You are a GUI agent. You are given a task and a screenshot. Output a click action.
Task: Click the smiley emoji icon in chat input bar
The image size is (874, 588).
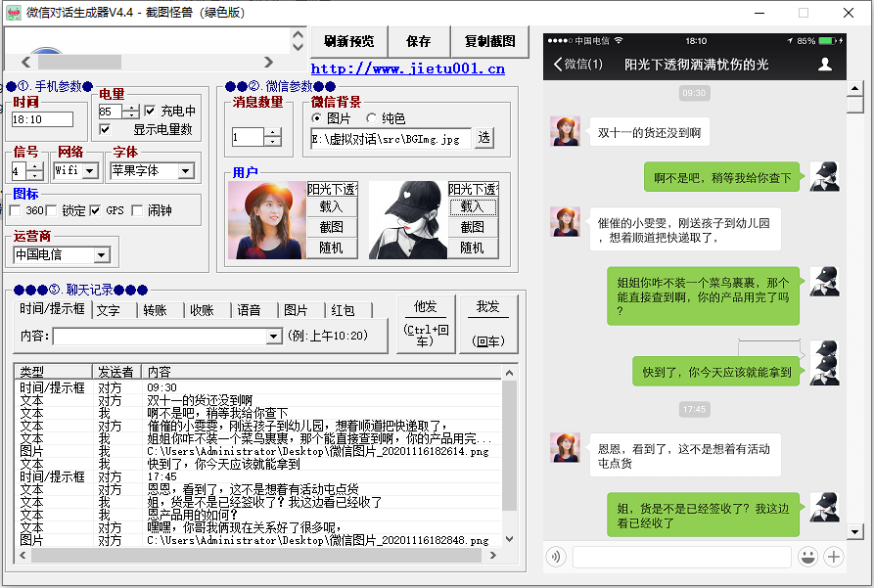(807, 556)
